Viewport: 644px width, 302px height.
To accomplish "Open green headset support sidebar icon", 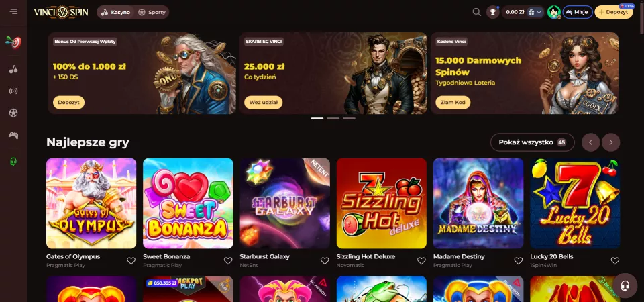I will [x=13, y=162].
